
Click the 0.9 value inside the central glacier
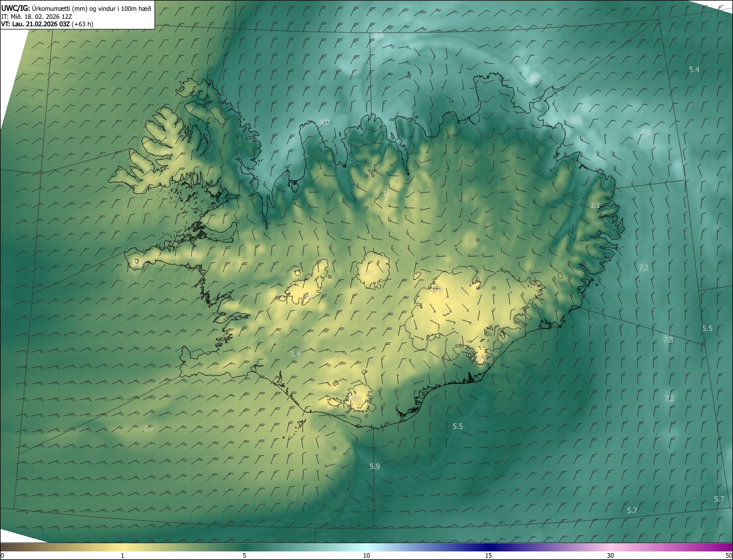click(x=368, y=273)
